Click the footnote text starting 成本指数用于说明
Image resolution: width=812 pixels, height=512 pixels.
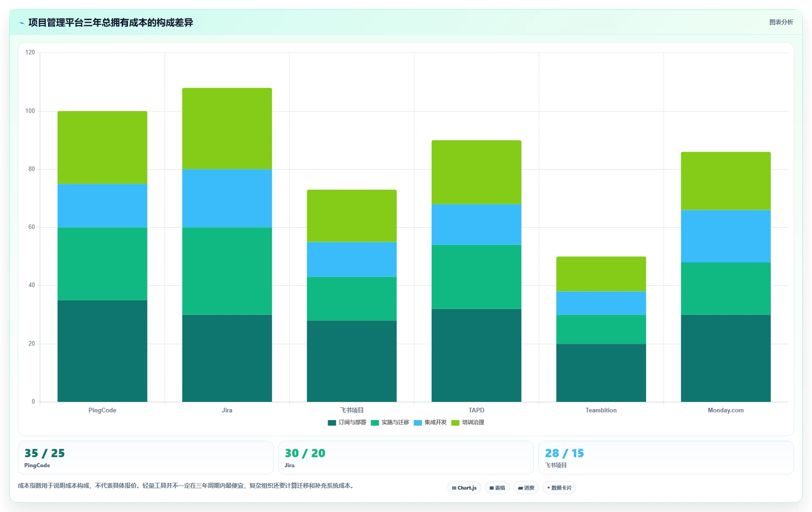187,485
